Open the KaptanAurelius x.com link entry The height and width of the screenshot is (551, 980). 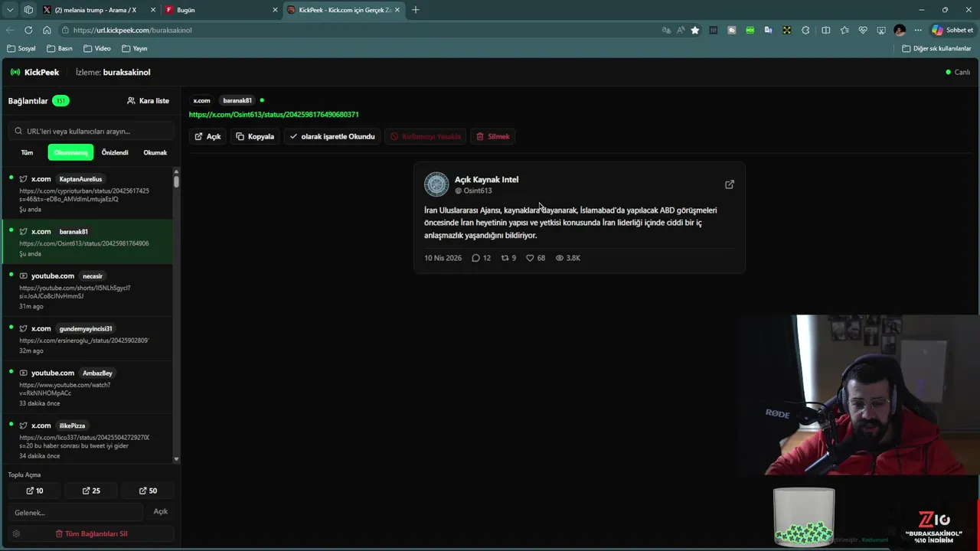tap(87, 194)
